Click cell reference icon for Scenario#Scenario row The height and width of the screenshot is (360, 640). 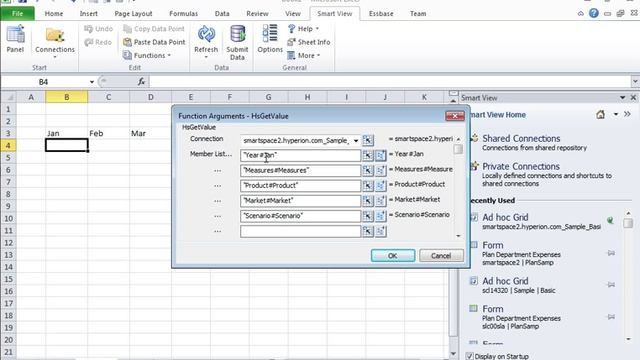click(x=368, y=216)
